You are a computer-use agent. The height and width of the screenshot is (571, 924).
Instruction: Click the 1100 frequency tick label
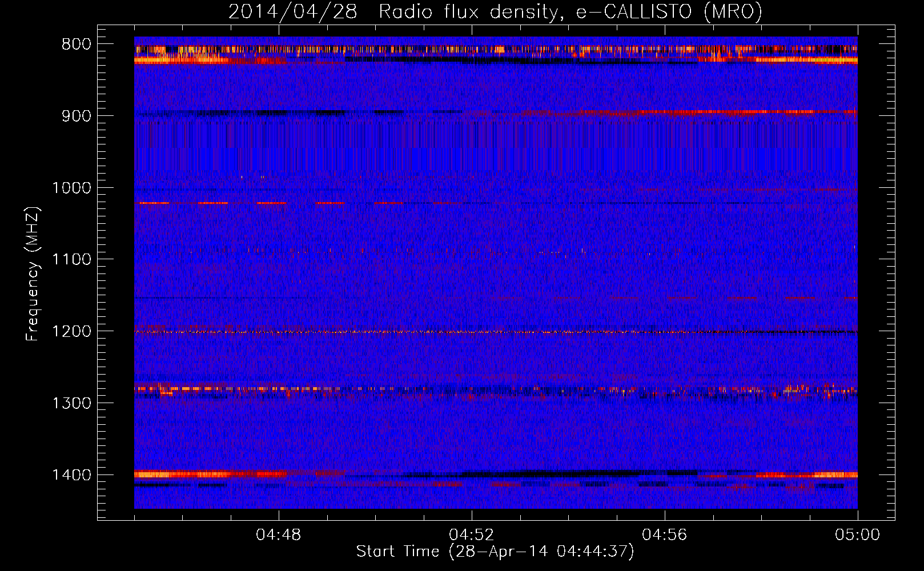pyautogui.click(x=71, y=260)
